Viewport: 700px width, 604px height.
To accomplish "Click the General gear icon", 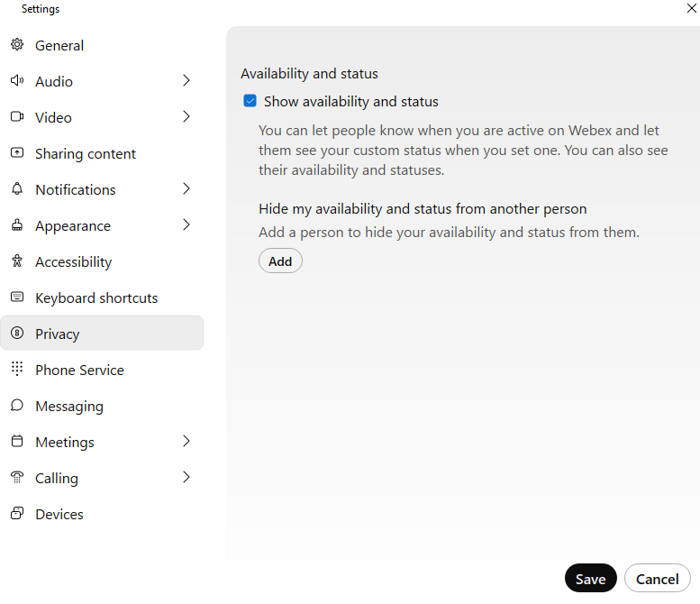I will 16,45.
